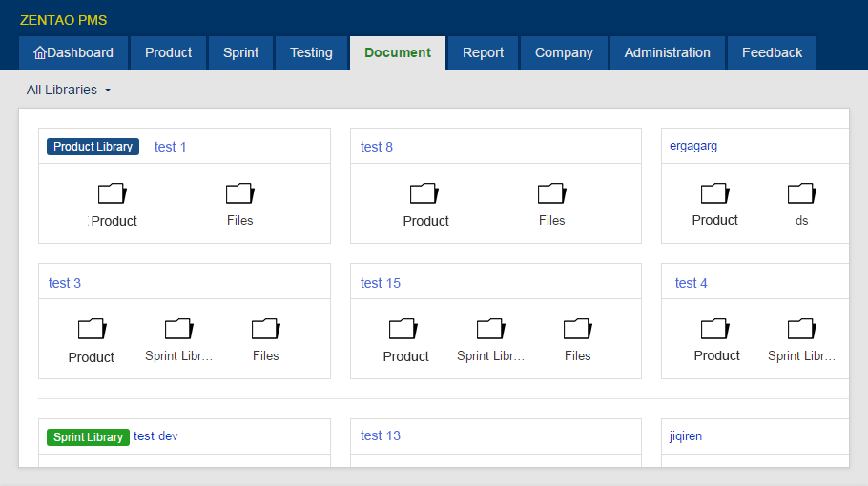The height and width of the screenshot is (486, 868).
Task: Open Sprint Library folder in test 15
Action: pyautogui.click(x=490, y=340)
